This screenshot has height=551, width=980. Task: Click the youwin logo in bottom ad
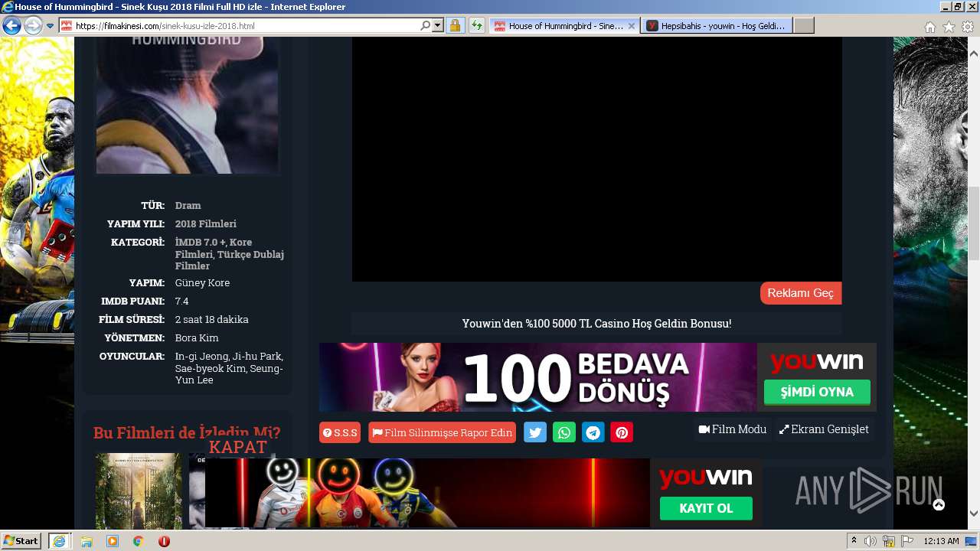coord(705,478)
